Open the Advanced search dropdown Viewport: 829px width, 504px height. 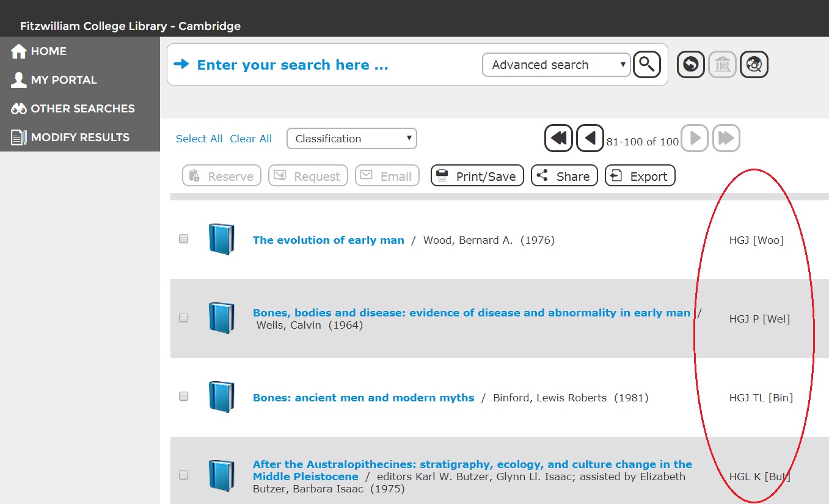pos(556,65)
